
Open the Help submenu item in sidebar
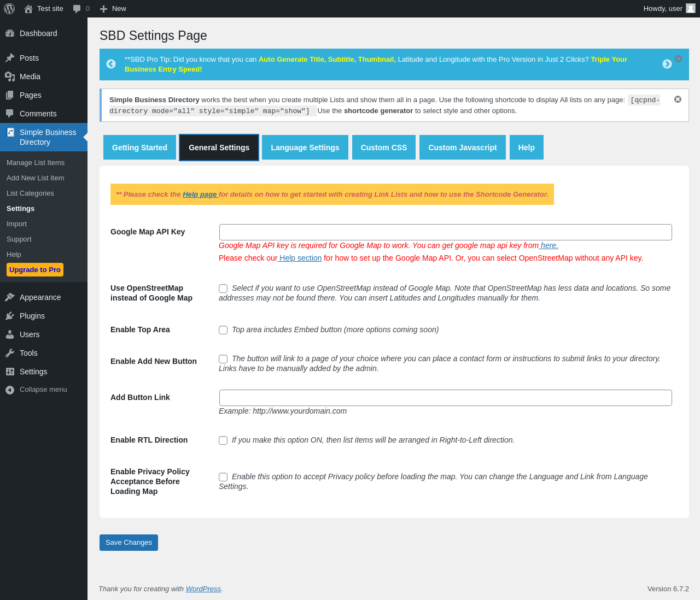pyautogui.click(x=14, y=255)
